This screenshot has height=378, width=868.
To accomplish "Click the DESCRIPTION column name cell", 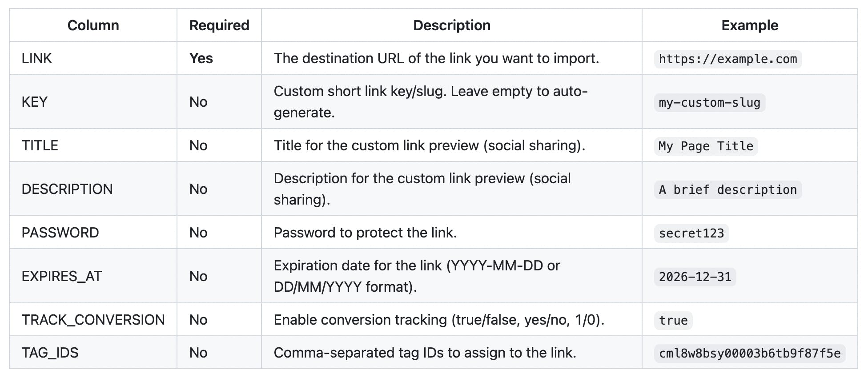I will [67, 189].
